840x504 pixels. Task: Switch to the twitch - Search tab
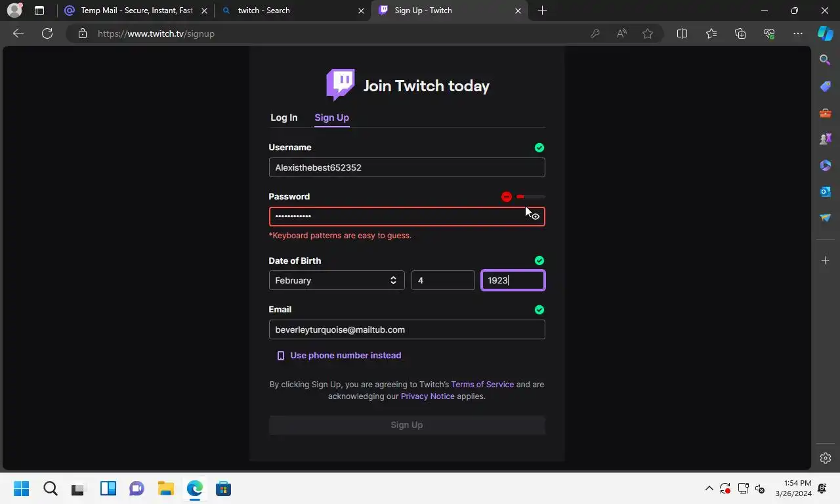pyautogui.click(x=292, y=10)
